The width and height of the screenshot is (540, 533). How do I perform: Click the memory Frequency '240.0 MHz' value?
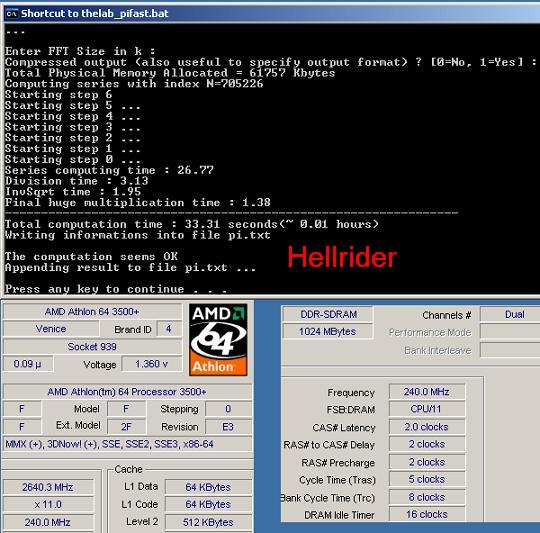pos(427,392)
